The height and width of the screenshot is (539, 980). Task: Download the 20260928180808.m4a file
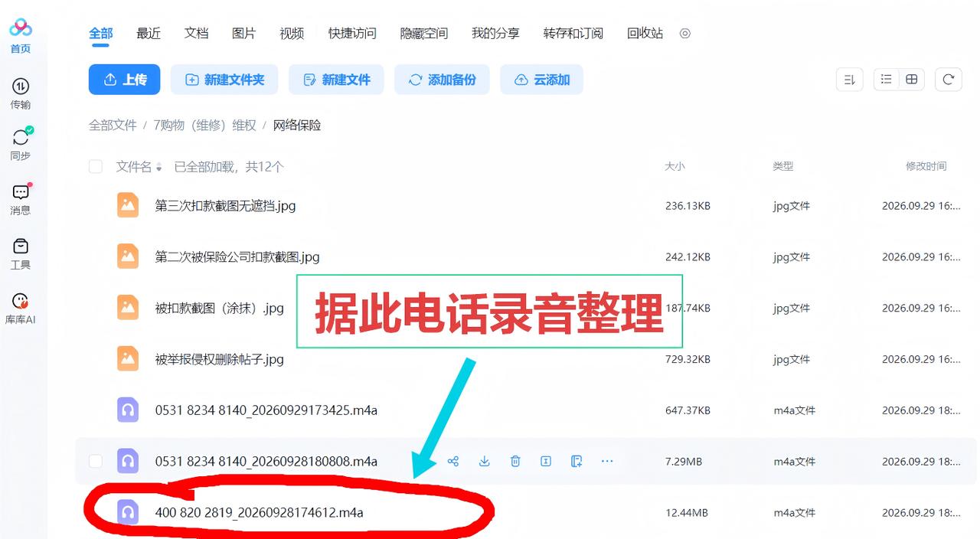484,461
